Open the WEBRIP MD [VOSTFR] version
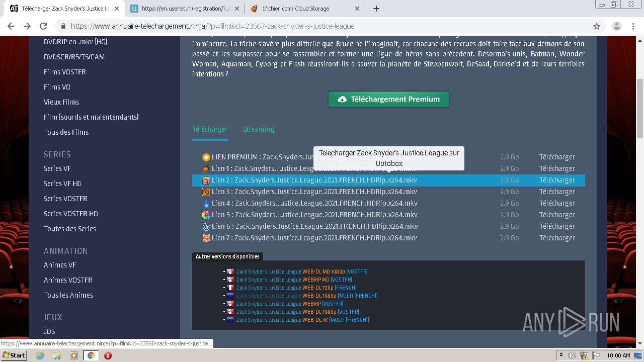This screenshot has height=362, width=644. [294, 280]
